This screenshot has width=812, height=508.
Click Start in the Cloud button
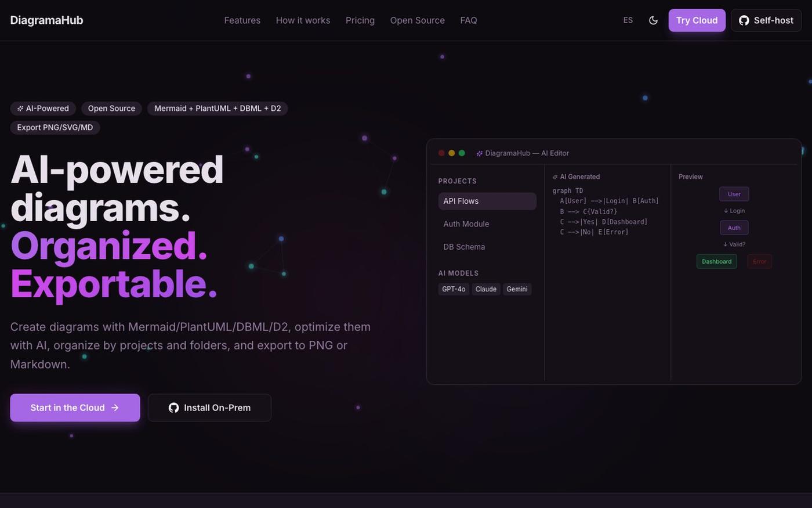[x=75, y=408]
